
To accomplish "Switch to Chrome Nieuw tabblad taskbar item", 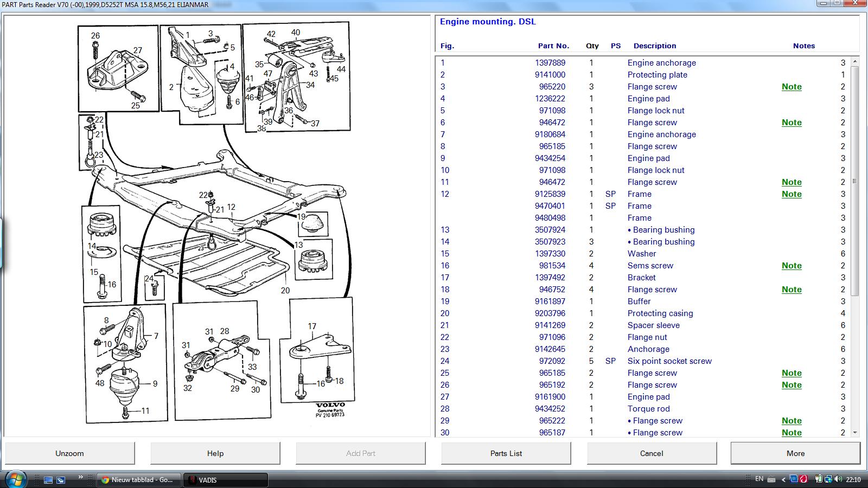I will (139, 480).
